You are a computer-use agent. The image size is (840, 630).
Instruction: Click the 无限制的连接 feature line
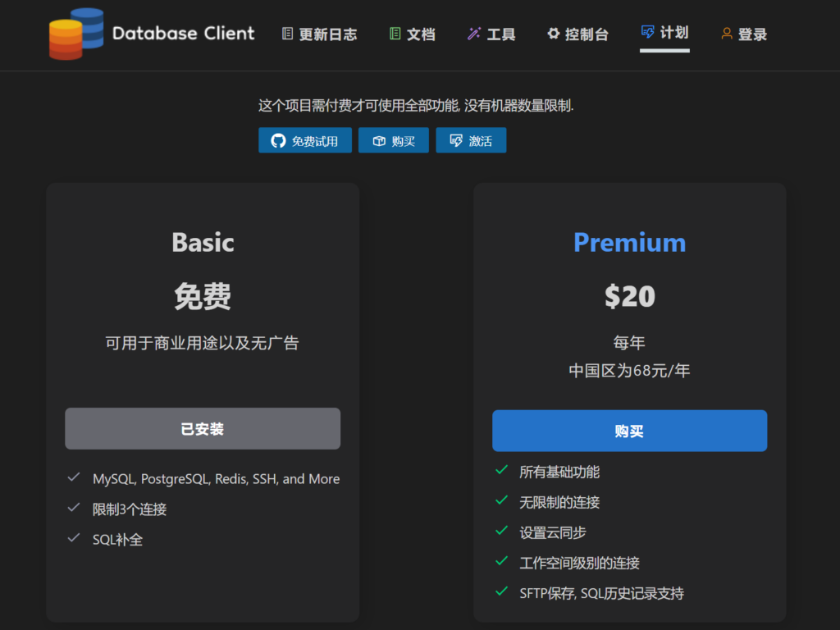[x=559, y=503]
